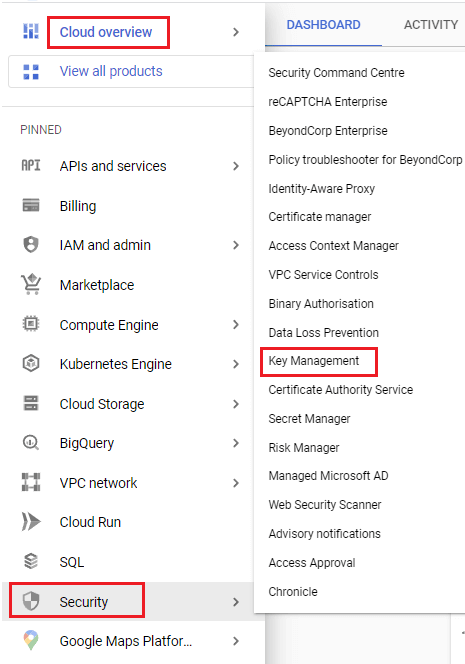Click the Compute Engine chip icon
This screenshot has height=664, width=465.
coord(31,324)
